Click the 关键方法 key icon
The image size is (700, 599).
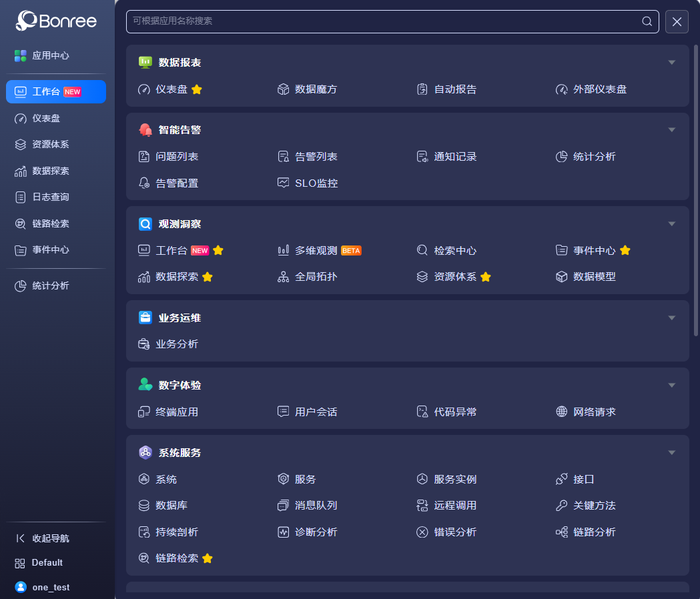coord(561,506)
